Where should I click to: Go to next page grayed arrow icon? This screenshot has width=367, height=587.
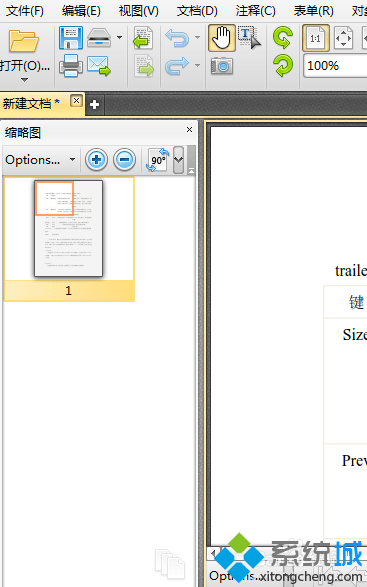click(144, 66)
